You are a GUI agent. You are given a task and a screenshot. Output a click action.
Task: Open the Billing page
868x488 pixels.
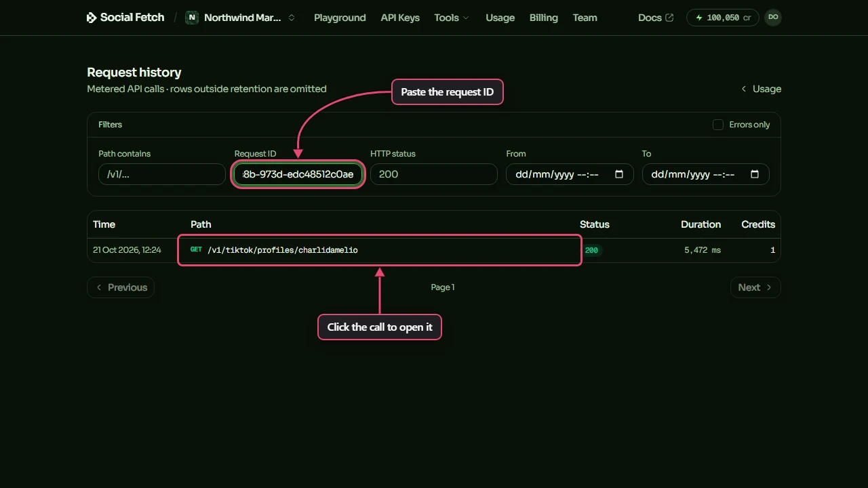[x=544, y=18]
